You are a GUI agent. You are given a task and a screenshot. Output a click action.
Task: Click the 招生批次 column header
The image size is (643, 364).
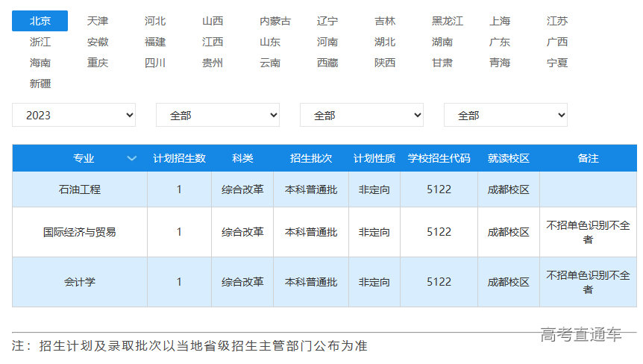[311, 158]
